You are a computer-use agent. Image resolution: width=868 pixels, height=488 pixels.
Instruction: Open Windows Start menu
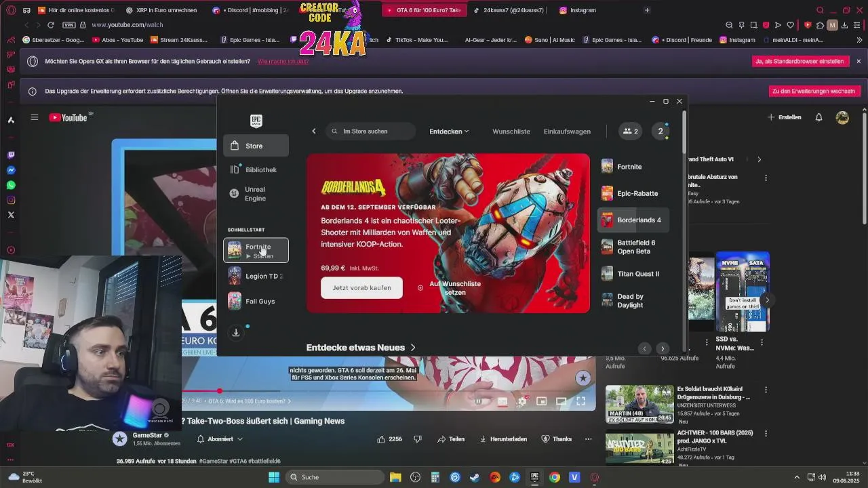click(274, 477)
